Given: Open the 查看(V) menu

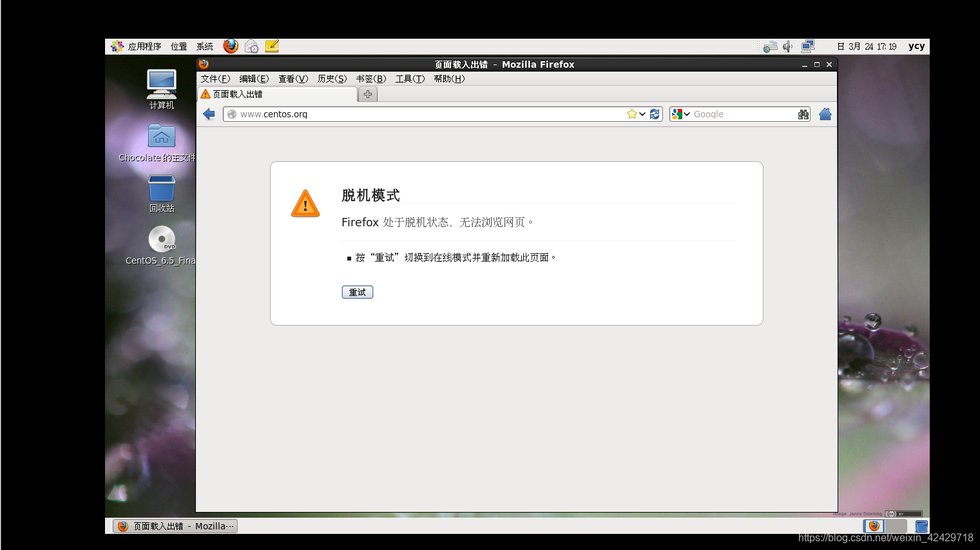Looking at the screenshot, I should point(293,79).
